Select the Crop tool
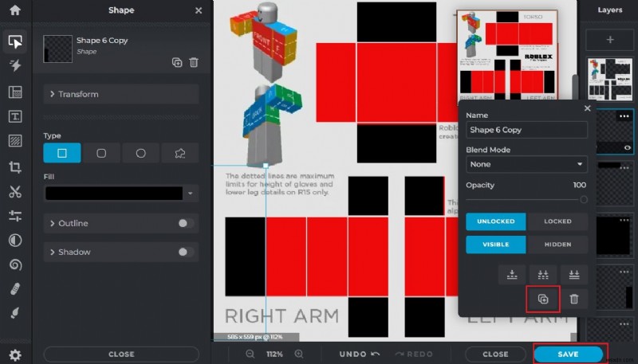Screen dimensions: 638x364 pos(15,167)
